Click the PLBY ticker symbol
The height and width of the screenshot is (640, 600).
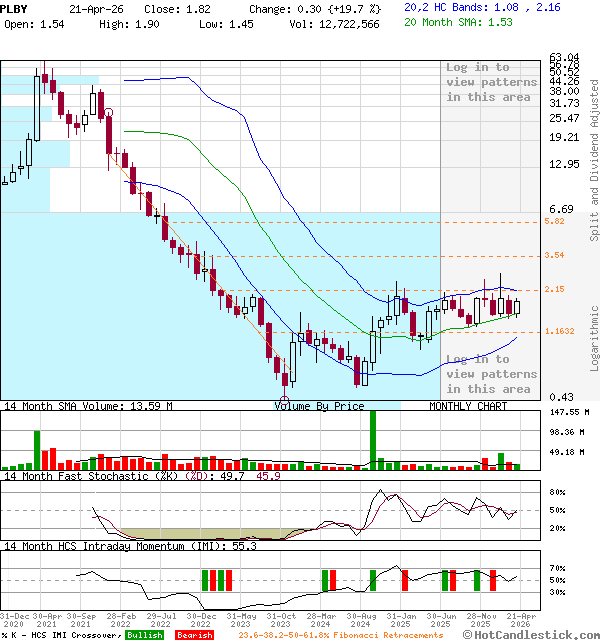pyautogui.click(x=16, y=7)
